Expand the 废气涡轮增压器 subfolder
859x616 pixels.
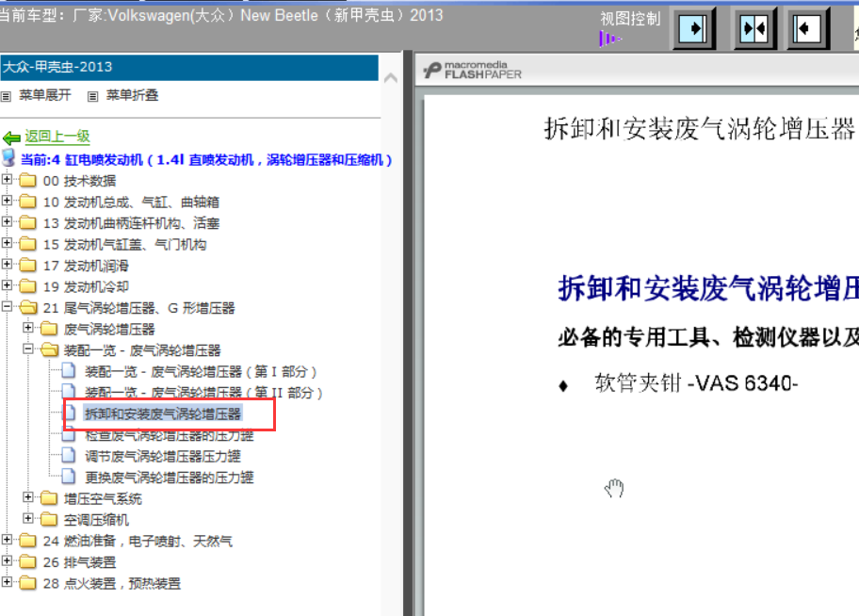click(x=28, y=328)
